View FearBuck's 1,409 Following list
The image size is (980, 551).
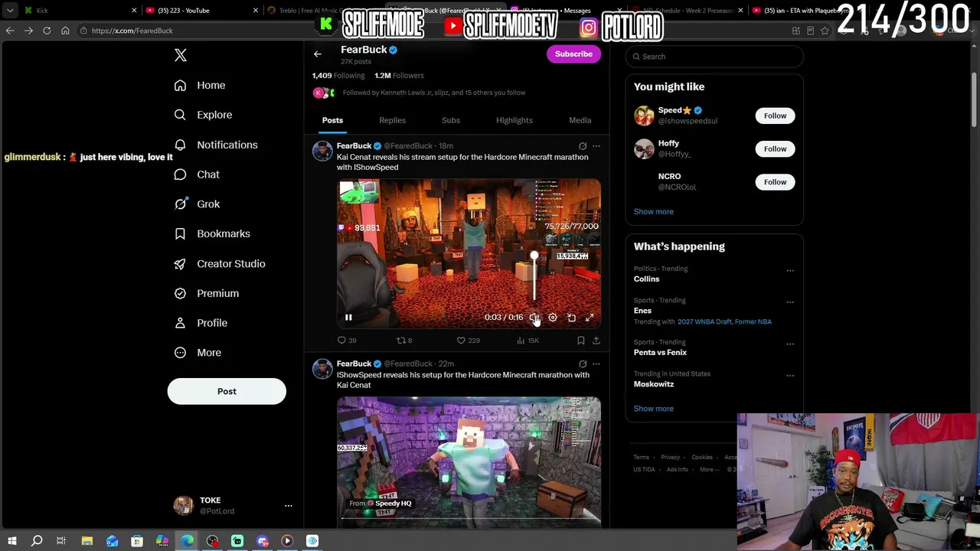(338, 76)
